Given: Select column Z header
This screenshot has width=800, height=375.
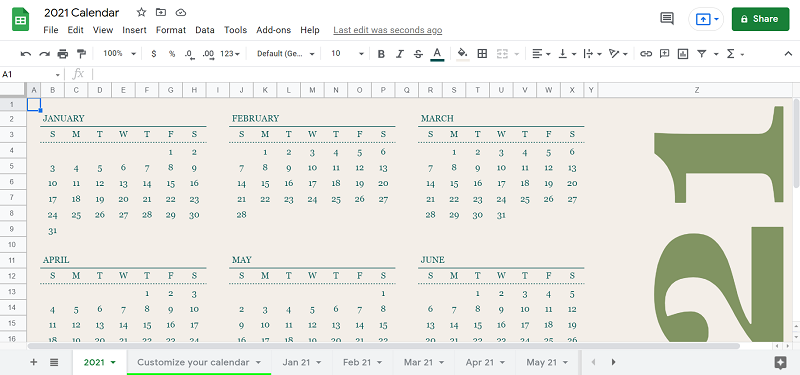Looking at the screenshot, I should coord(696,90).
